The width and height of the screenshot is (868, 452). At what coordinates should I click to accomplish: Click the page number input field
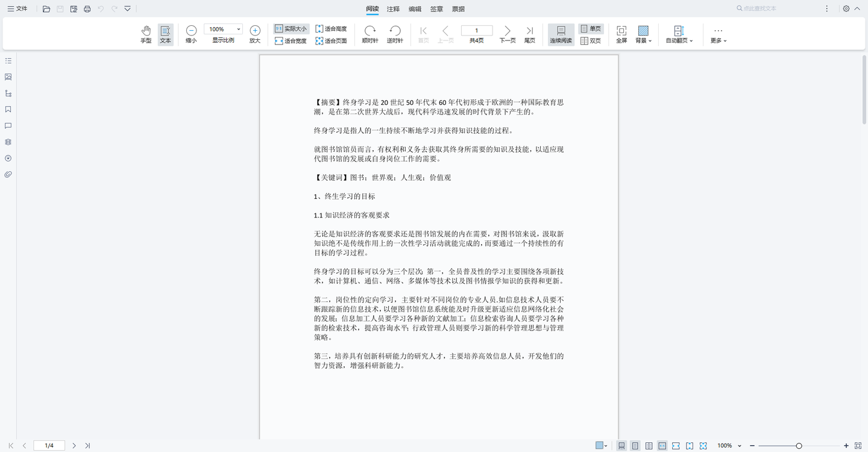tap(476, 30)
